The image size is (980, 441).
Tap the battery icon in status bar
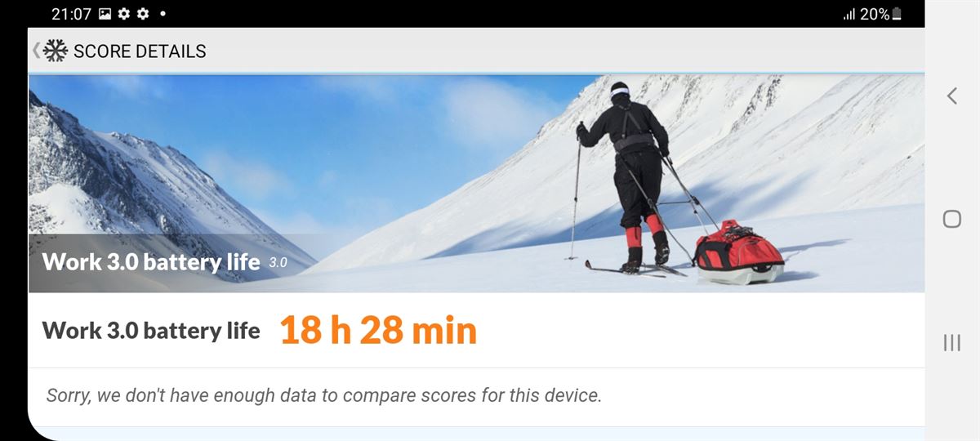(x=897, y=14)
